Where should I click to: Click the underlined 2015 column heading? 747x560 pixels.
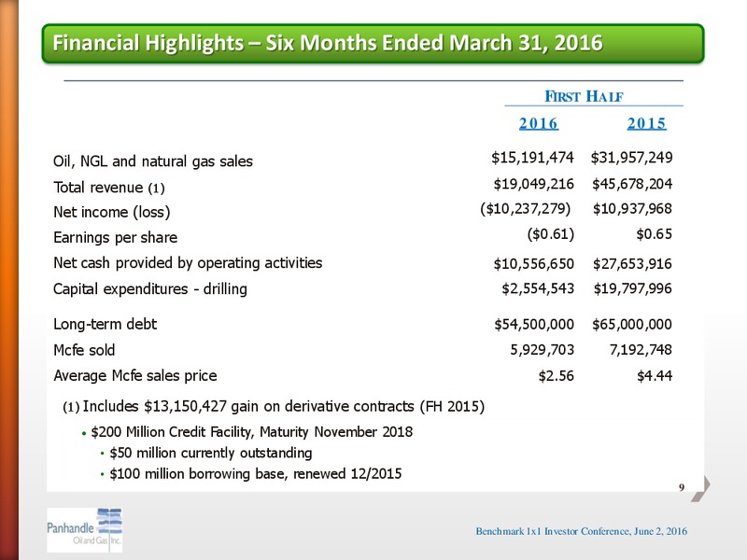click(x=646, y=123)
